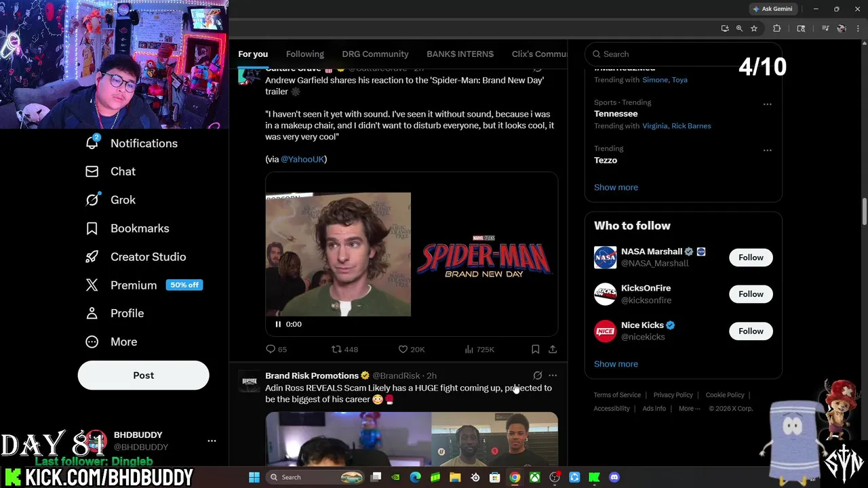
Task: Click the reply icon with 65 replies
Action: [271, 349]
